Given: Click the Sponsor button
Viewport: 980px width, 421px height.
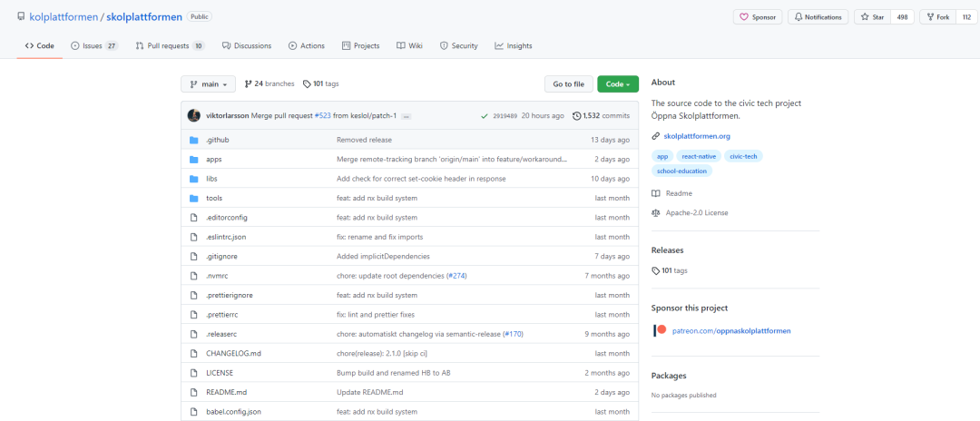Looking at the screenshot, I should tap(758, 17).
